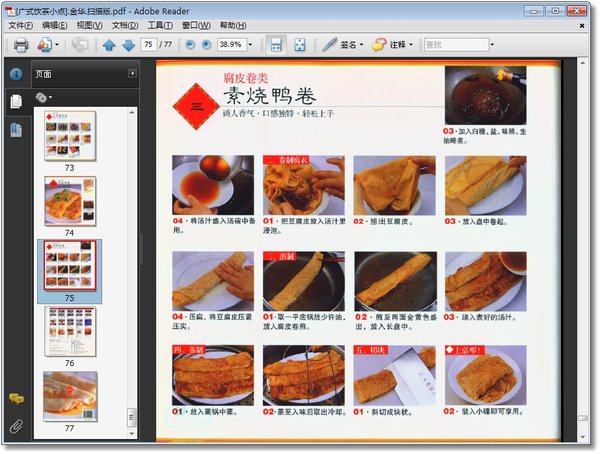Zoom in using the plus button
This screenshot has width=600, height=454.
pos(206,45)
